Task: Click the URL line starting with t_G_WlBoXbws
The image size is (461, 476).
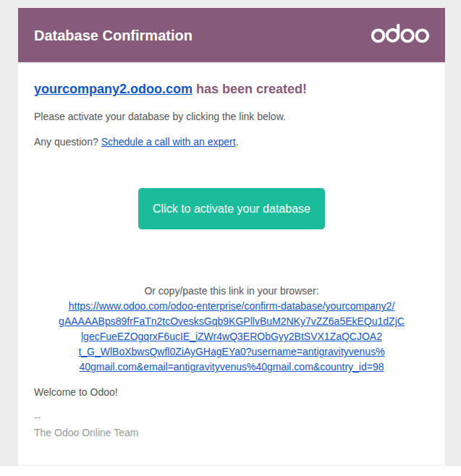Action: pyautogui.click(x=232, y=352)
